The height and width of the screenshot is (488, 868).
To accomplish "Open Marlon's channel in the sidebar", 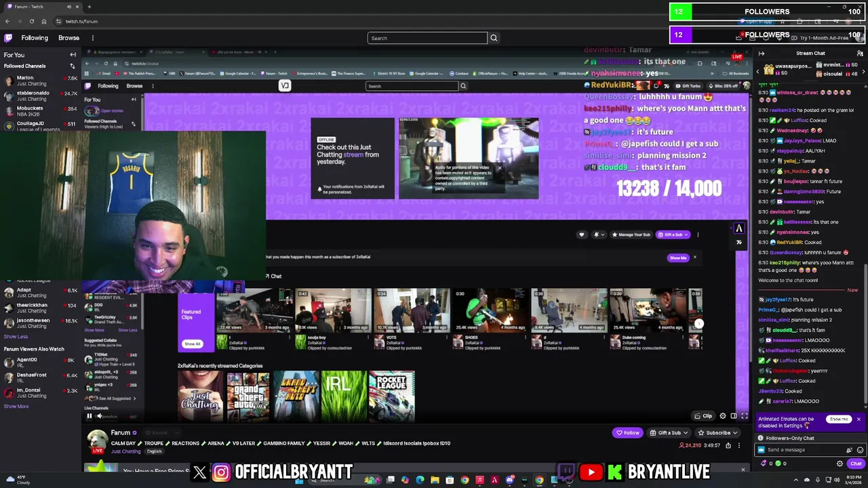I will [41, 80].
